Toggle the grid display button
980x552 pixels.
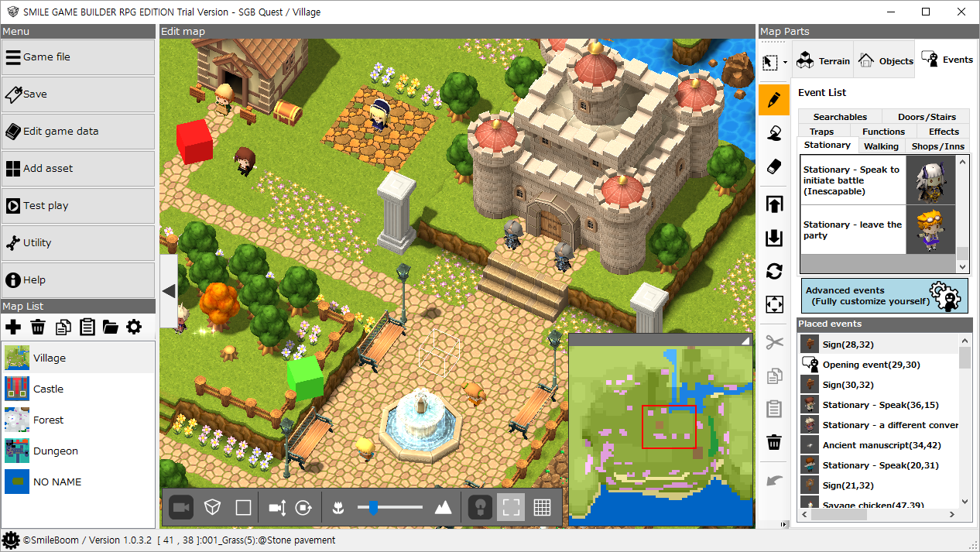(542, 508)
